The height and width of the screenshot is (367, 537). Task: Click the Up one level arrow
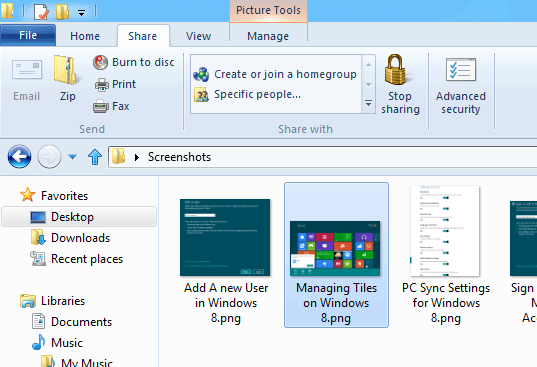point(95,157)
